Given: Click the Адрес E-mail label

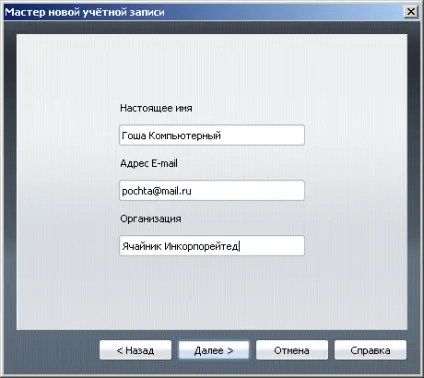Looking at the screenshot, I should [149, 163].
